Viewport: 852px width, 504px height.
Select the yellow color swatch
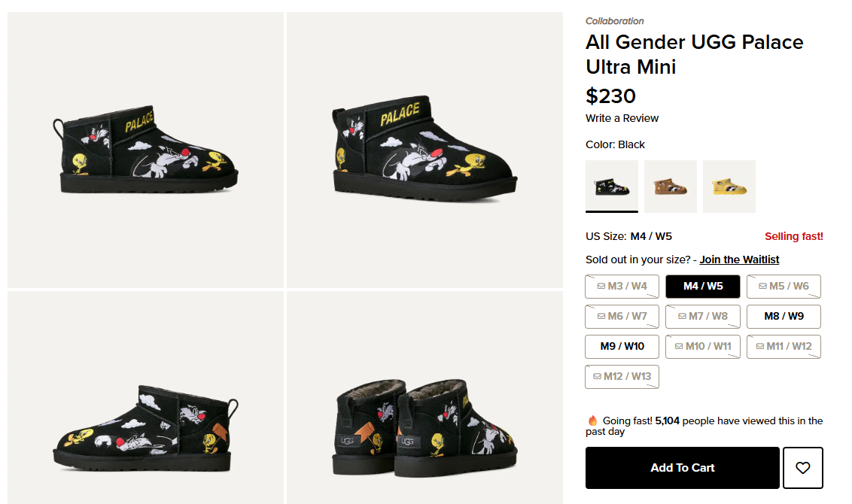(x=729, y=186)
